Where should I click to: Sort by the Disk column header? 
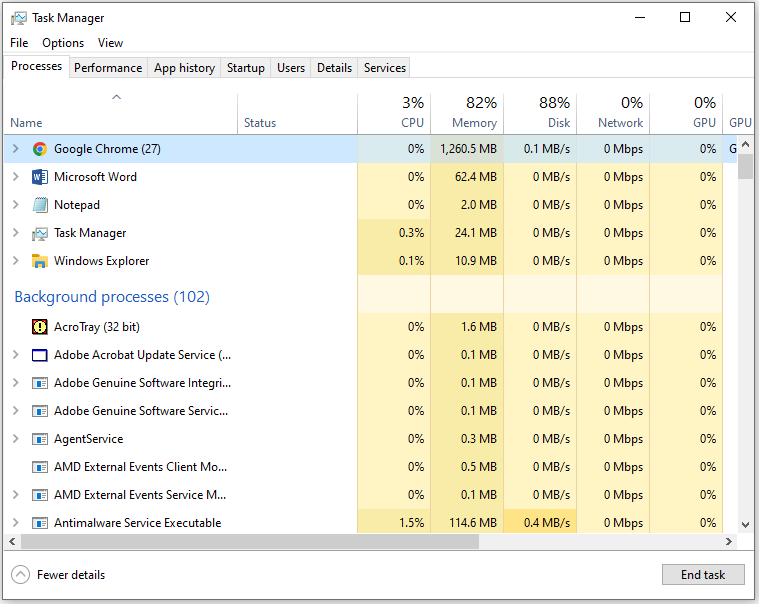(540, 114)
